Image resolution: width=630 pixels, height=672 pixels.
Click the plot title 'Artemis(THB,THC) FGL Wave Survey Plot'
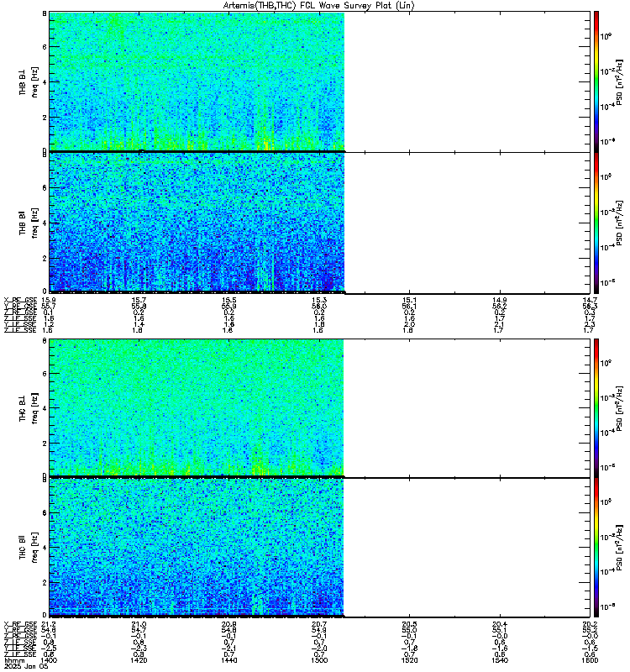tap(308, 6)
